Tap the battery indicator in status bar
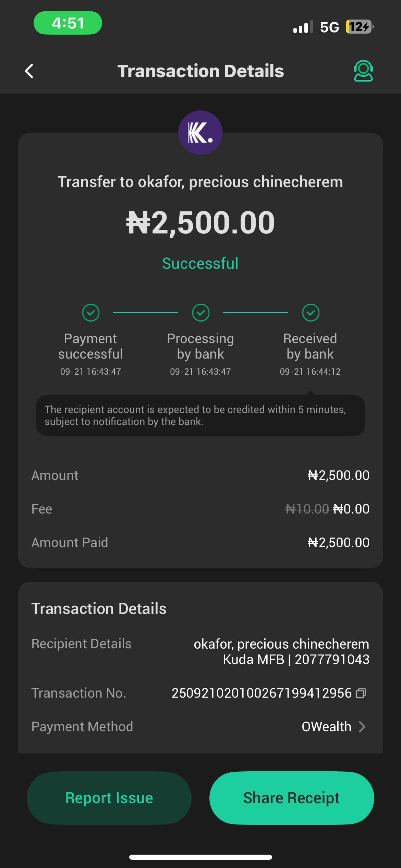 (x=359, y=27)
